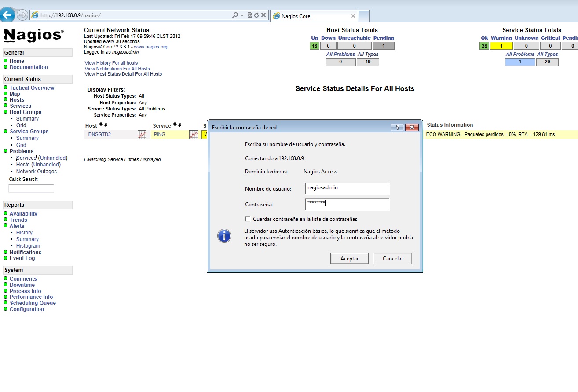Click the graph icon next to DNSGTD2 host
Screen dimensions: 578x392
point(142,135)
